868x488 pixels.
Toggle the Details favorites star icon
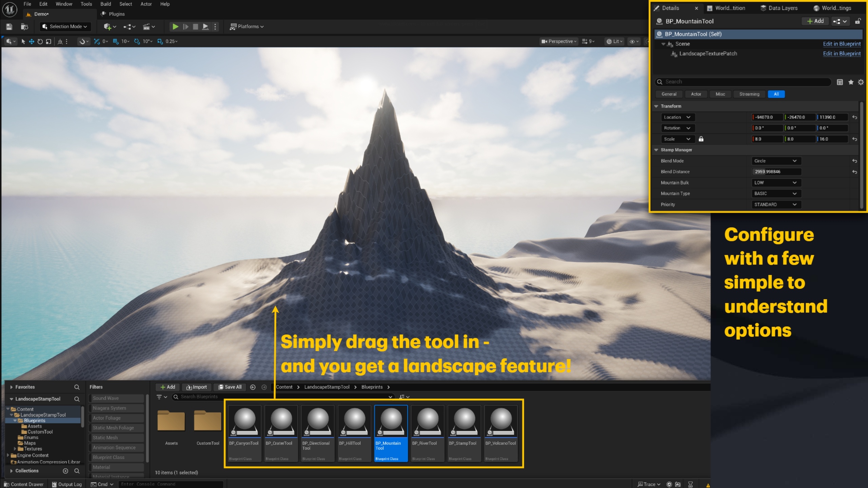click(851, 82)
